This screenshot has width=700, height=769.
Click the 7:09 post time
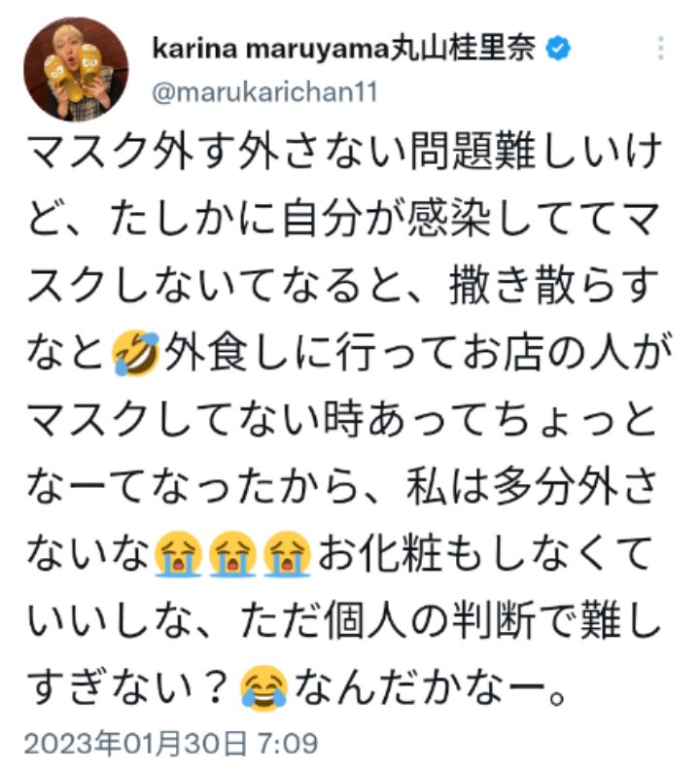pyautogui.click(x=288, y=744)
